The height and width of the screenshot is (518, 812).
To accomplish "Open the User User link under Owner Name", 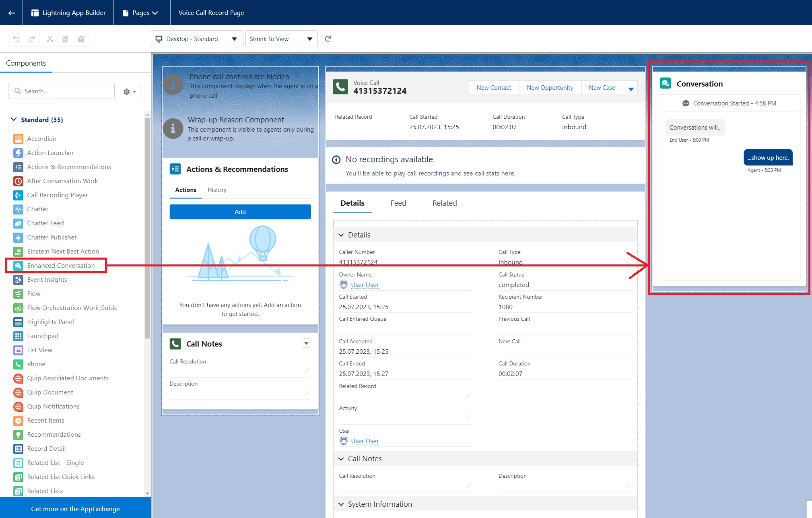I will [x=365, y=285].
